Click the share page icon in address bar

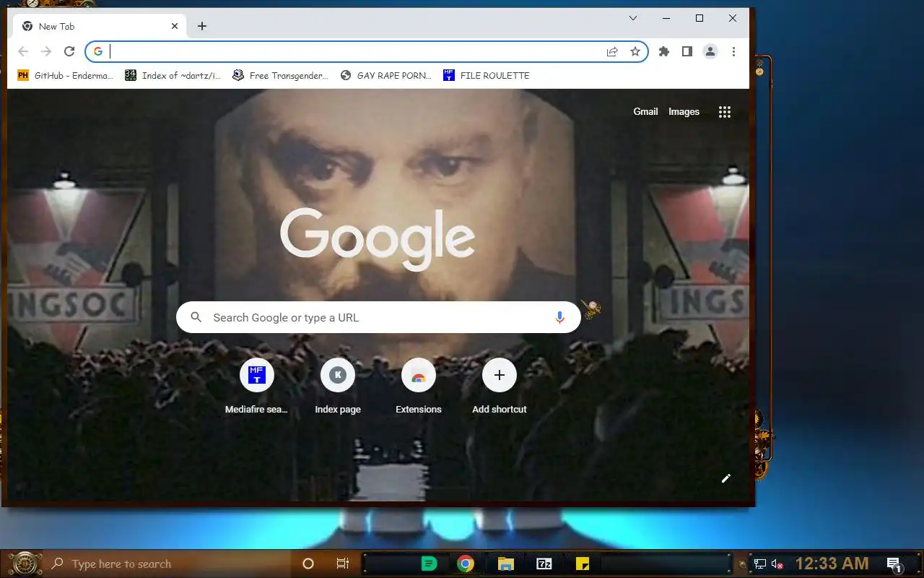(612, 51)
